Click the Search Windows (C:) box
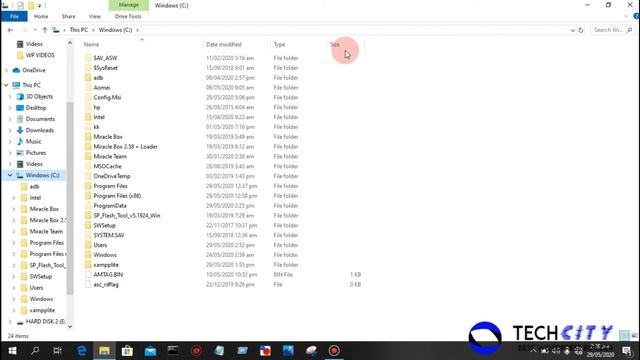Screen dimensions: 640x360 [x=612, y=30]
